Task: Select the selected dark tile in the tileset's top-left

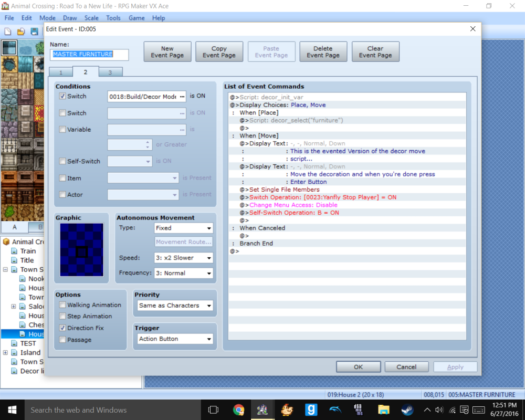Action: 9,48
